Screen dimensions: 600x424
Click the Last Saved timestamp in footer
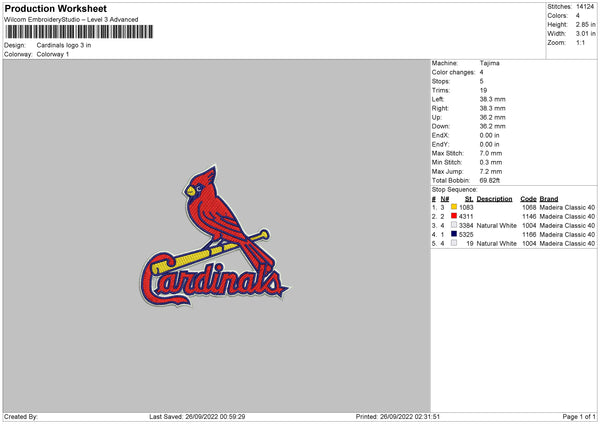point(197,417)
